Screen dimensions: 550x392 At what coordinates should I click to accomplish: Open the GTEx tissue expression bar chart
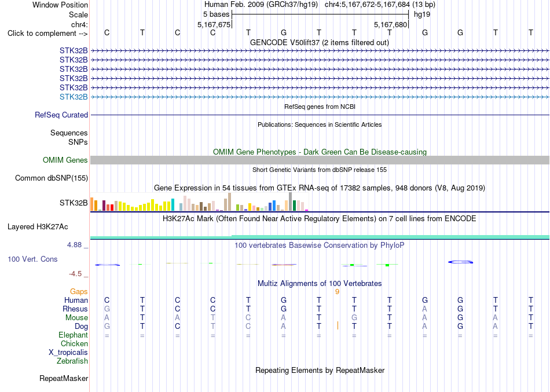click(x=199, y=202)
